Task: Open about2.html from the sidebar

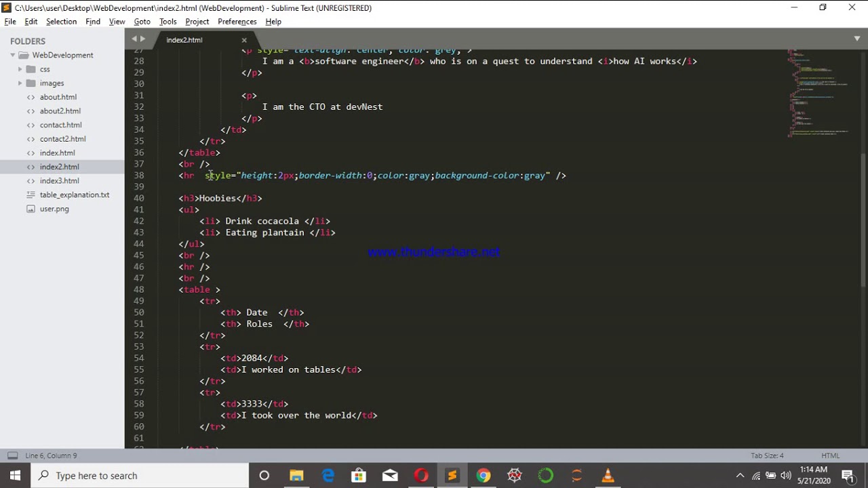Action: click(x=60, y=111)
